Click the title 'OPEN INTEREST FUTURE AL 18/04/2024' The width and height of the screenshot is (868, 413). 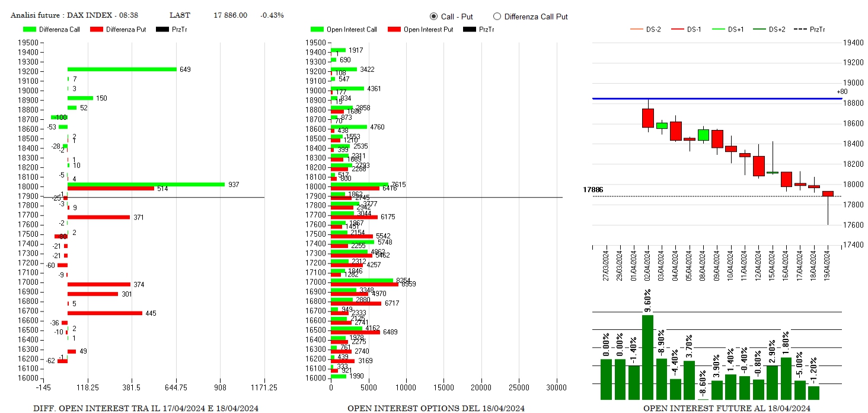[726, 408]
